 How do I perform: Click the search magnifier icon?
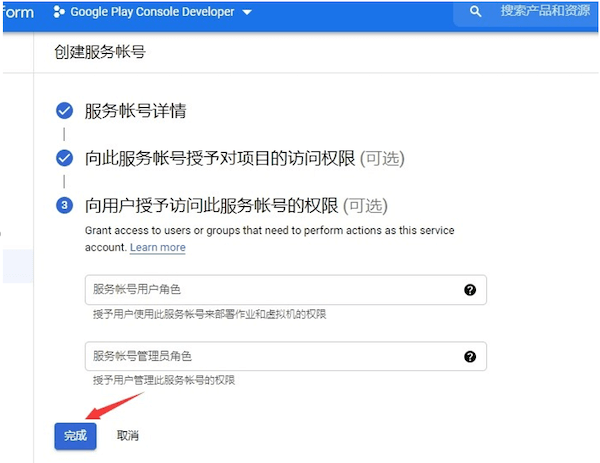pos(476,12)
